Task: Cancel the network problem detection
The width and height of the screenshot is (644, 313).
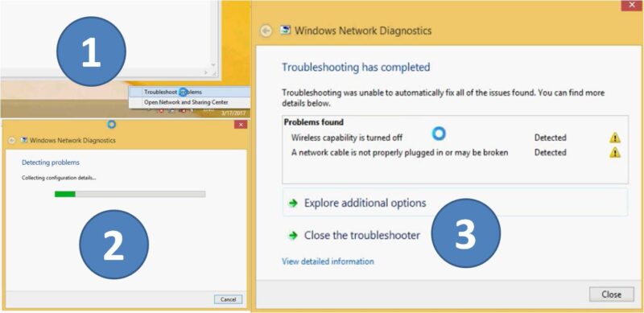Action: point(228,299)
